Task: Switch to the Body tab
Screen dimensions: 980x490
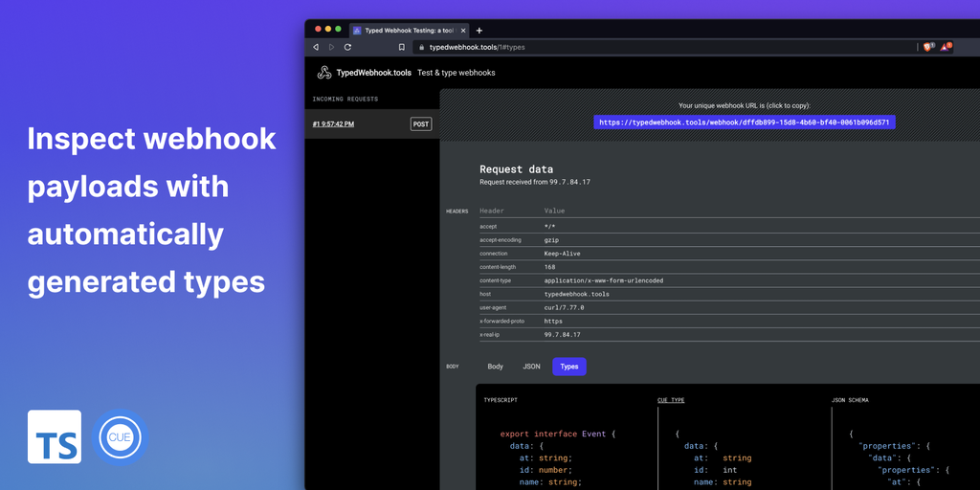Action: click(x=495, y=367)
